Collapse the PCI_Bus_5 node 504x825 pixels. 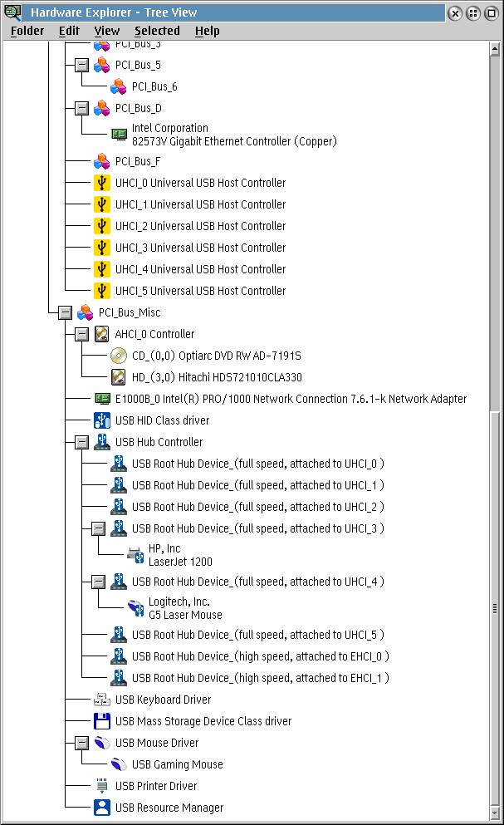click(x=81, y=66)
